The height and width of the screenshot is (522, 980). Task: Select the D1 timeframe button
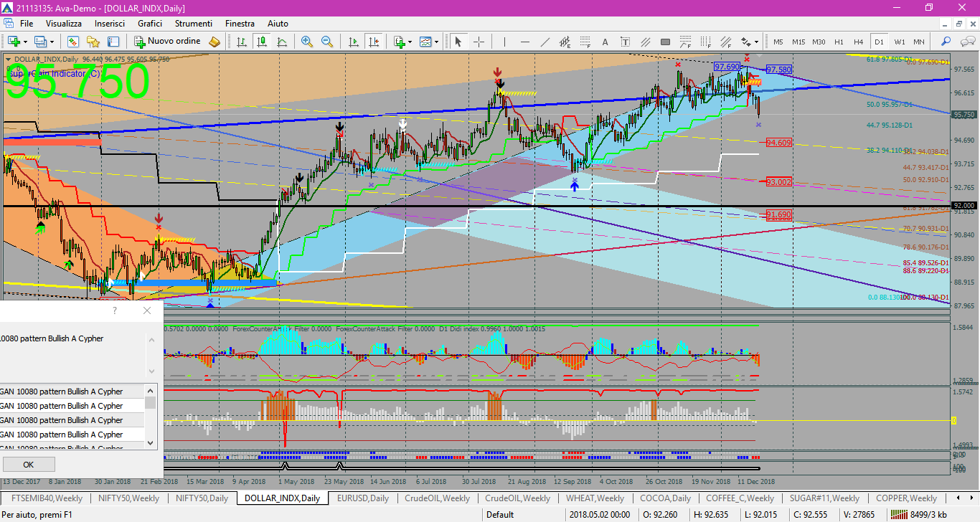[879, 42]
